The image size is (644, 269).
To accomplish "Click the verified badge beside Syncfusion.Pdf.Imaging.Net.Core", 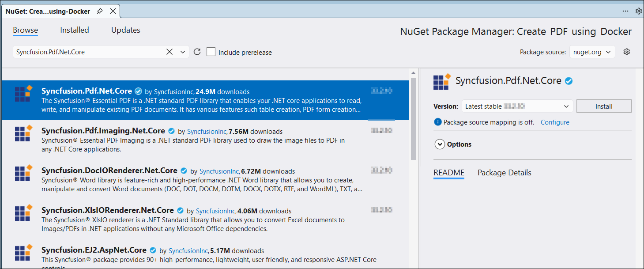I will (171, 131).
